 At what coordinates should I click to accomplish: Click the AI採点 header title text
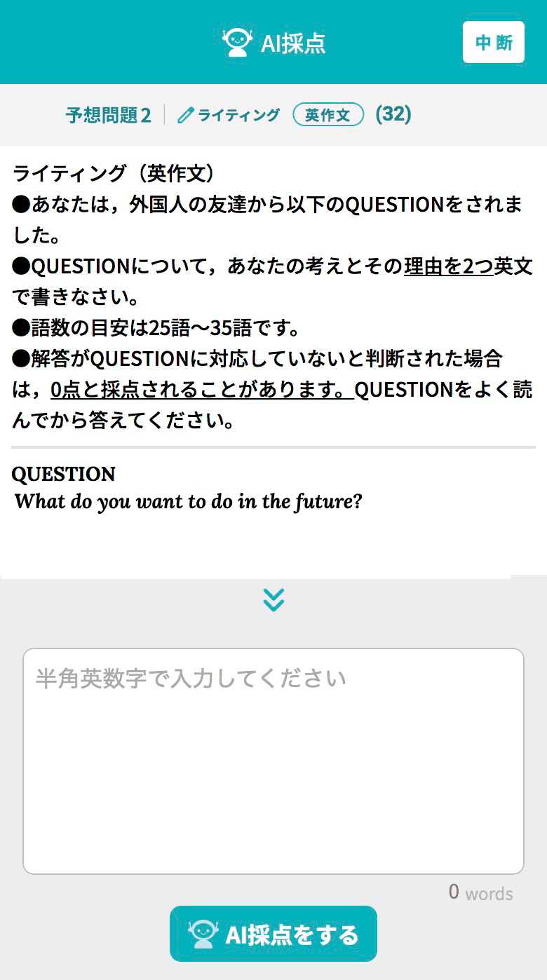click(293, 43)
